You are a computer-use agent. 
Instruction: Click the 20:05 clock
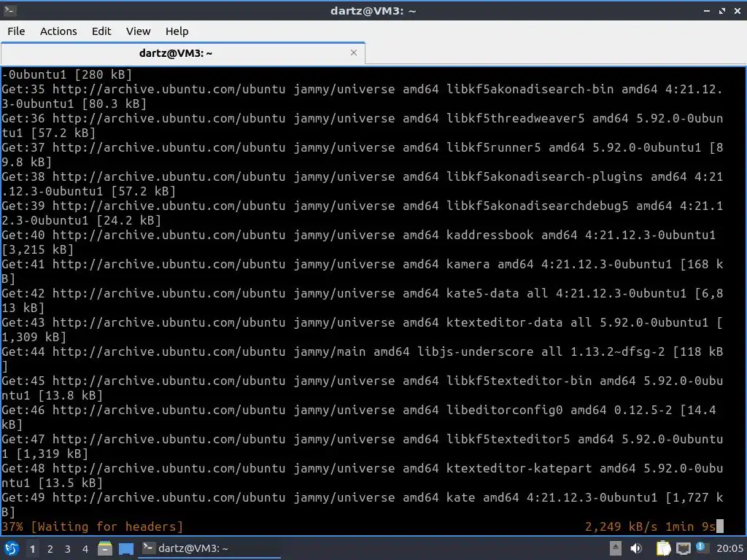pos(729,548)
